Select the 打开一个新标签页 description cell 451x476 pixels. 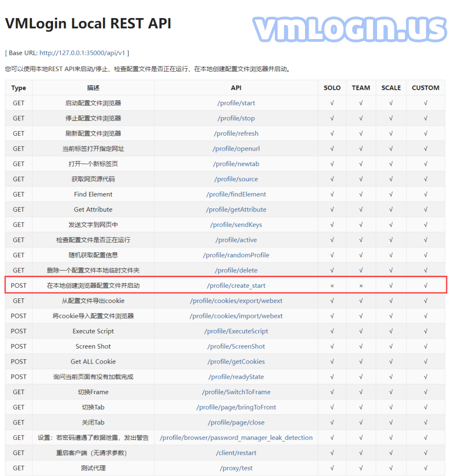pyautogui.click(x=93, y=164)
